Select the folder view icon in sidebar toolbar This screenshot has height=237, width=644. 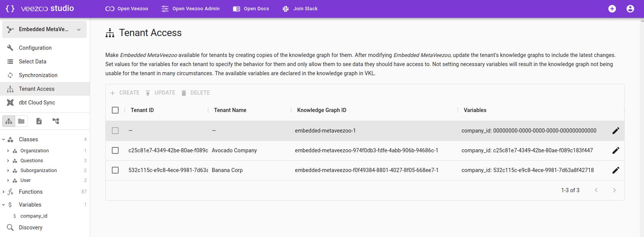tap(21, 121)
